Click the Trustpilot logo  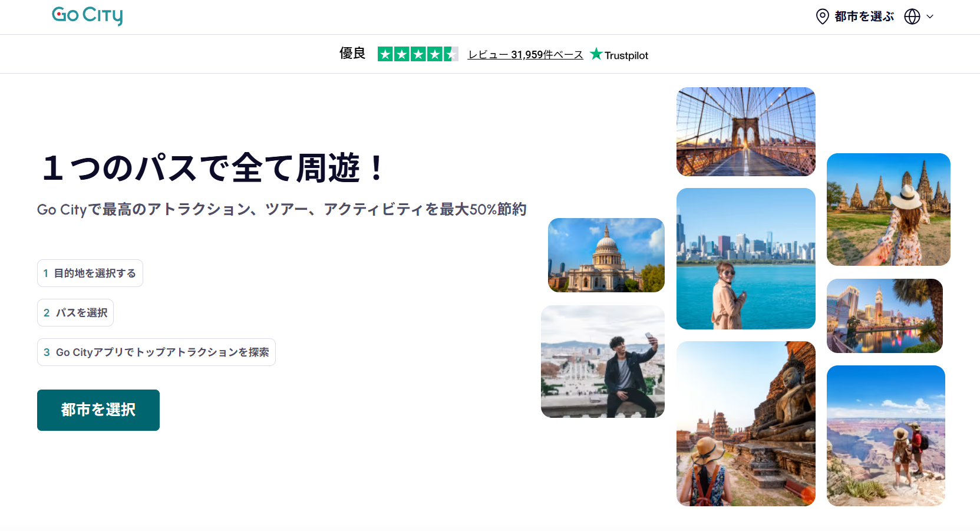619,55
